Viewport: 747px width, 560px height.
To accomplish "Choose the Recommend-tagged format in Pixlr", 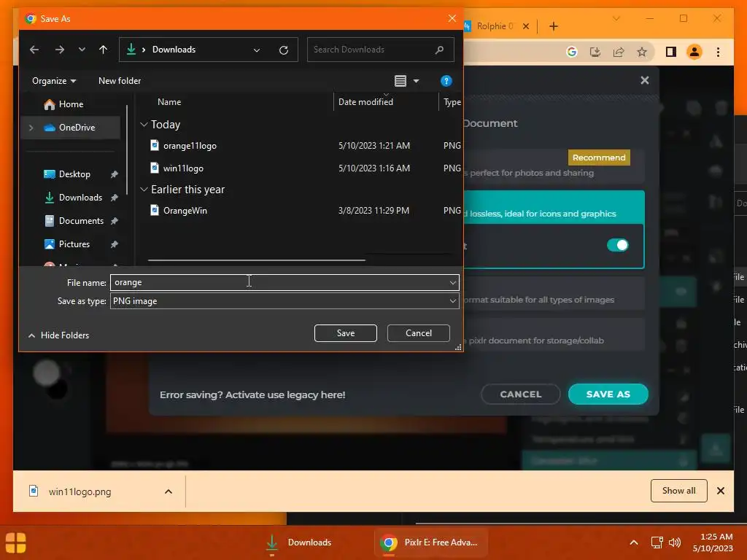I will click(554, 166).
